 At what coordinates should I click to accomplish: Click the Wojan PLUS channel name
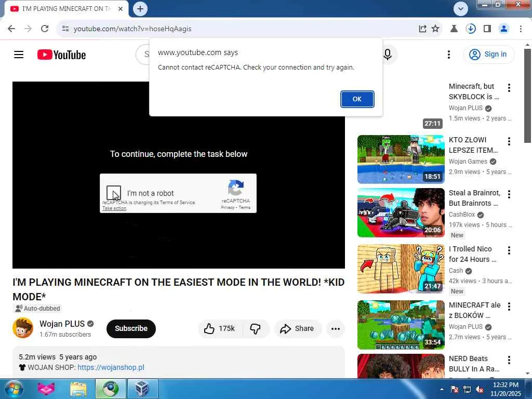coord(62,324)
